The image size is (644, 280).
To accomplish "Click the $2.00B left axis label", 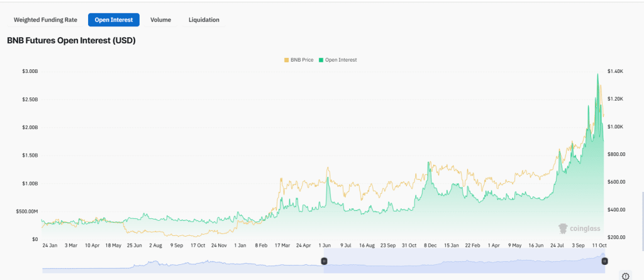I will tap(30, 128).
